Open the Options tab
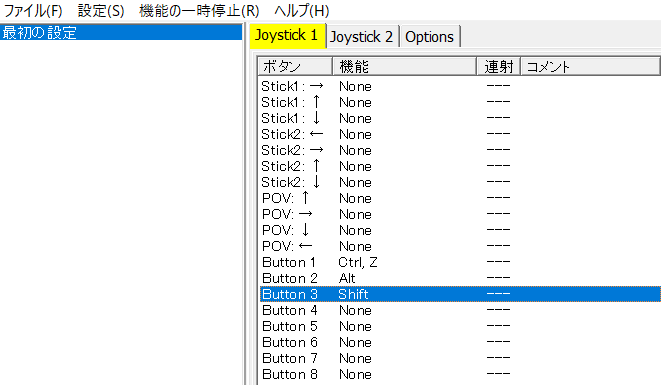This screenshot has width=661, height=385. tap(429, 37)
